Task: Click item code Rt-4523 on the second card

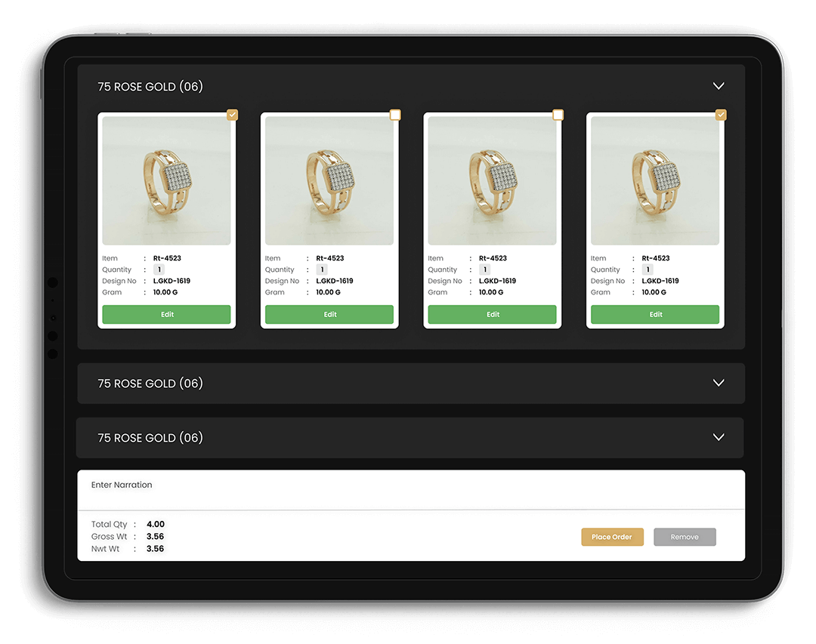Action: [330, 258]
